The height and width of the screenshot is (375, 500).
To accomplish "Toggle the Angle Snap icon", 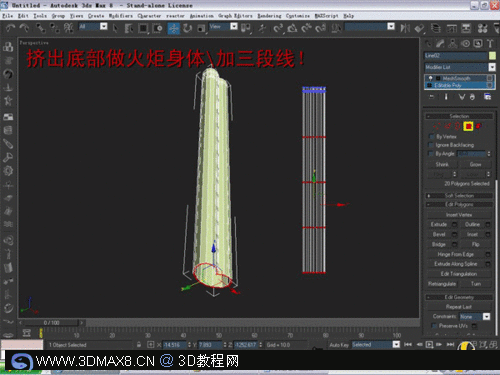I will [292, 29].
